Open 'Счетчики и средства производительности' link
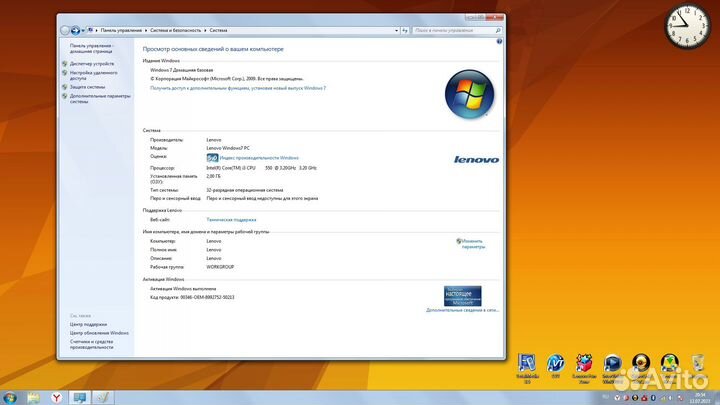The width and height of the screenshot is (720, 405). [x=92, y=345]
